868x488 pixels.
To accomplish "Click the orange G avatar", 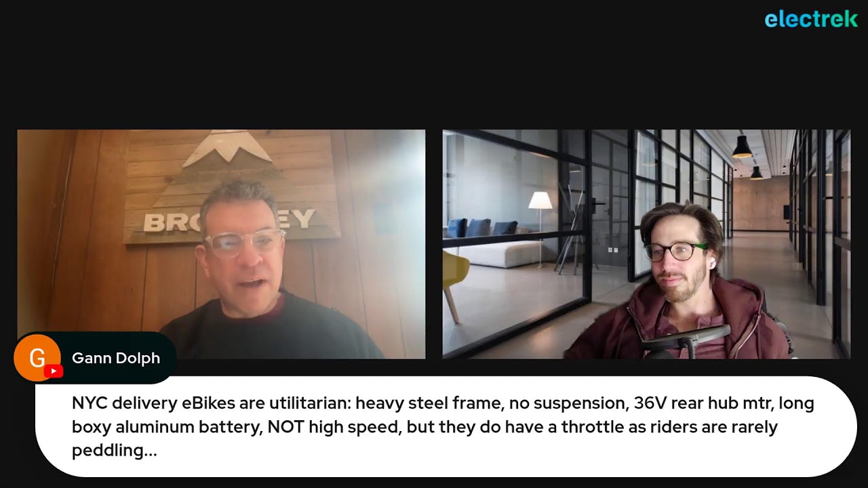I will point(37,358).
